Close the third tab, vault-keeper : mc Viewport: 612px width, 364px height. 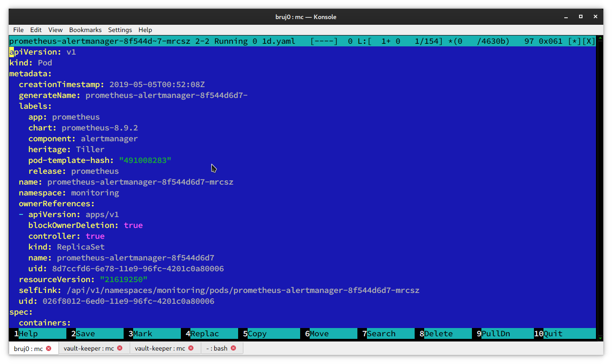[x=191, y=348]
